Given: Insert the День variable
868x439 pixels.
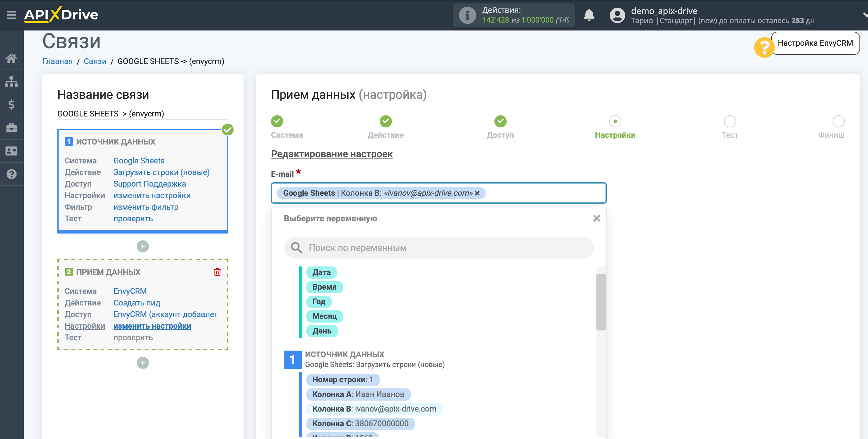Looking at the screenshot, I should click(322, 331).
